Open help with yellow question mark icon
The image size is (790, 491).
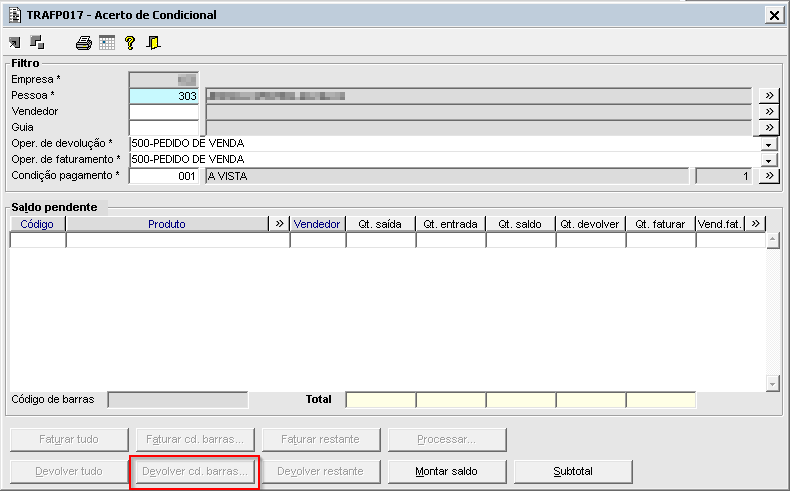point(130,43)
